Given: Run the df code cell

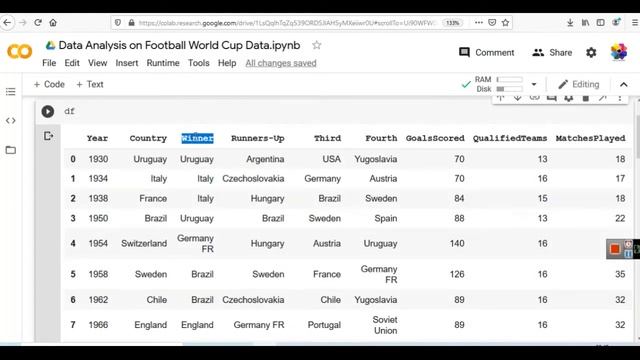Looking at the screenshot, I should coord(48,111).
